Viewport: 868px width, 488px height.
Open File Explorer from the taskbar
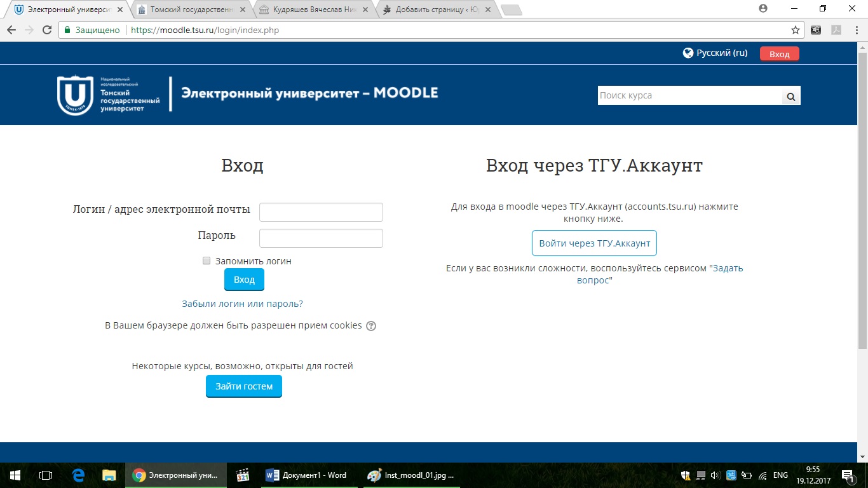click(109, 475)
